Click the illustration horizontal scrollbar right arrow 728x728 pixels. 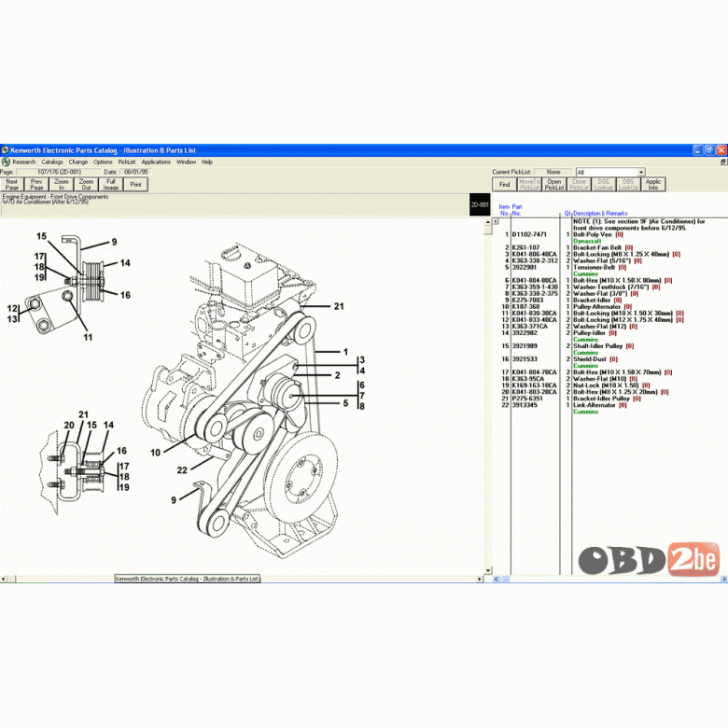(x=480, y=579)
